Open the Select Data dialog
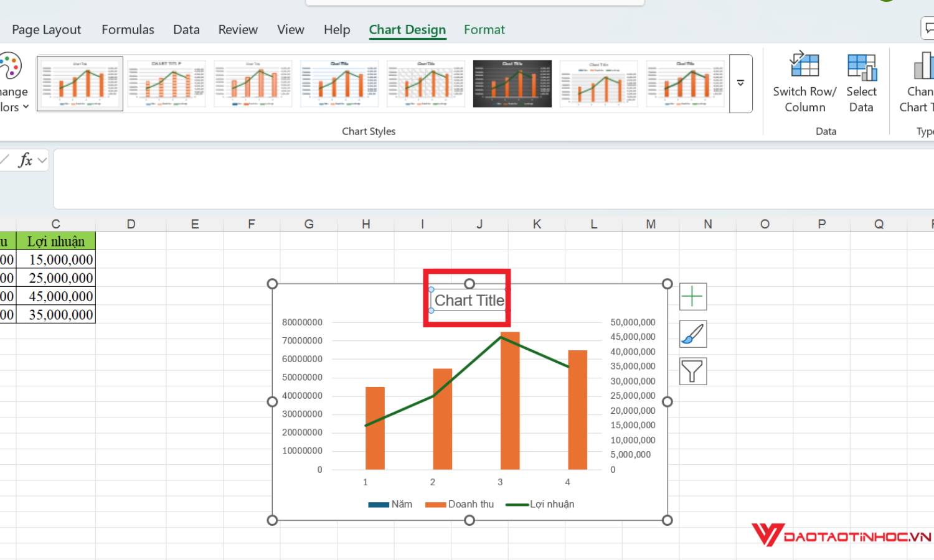934x560 pixels. click(861, 82)
